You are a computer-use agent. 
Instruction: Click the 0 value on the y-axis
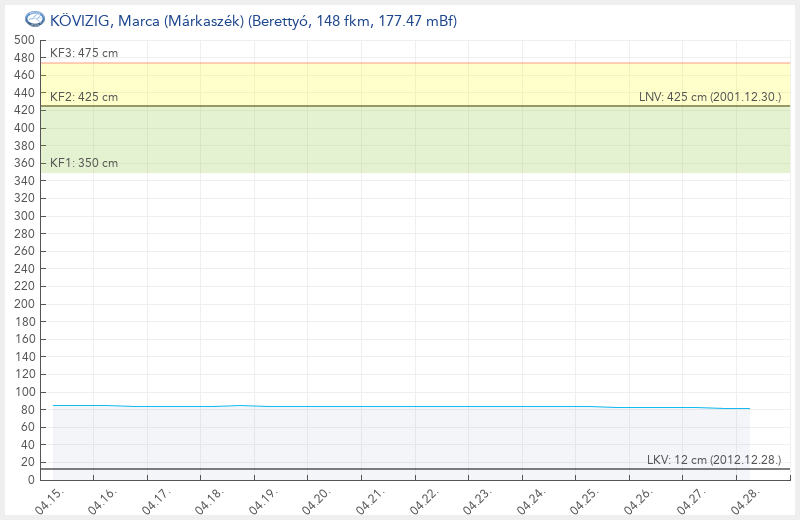tap(30, 480)
